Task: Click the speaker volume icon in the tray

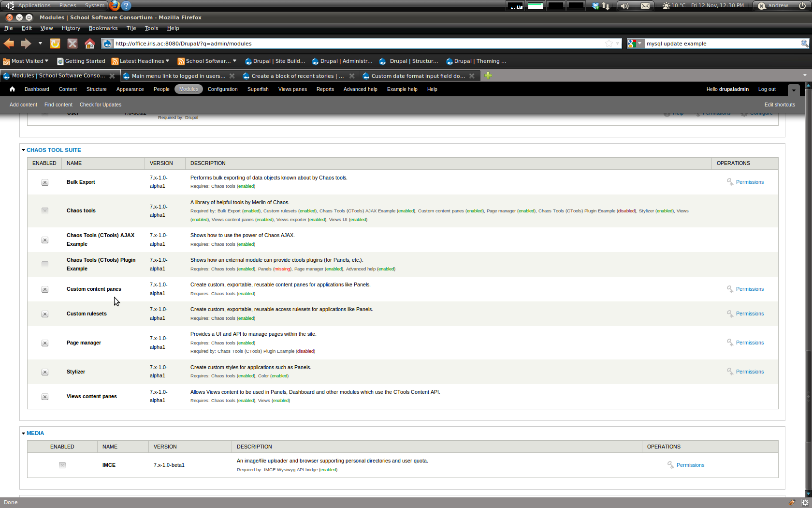Action: [624, 5]
